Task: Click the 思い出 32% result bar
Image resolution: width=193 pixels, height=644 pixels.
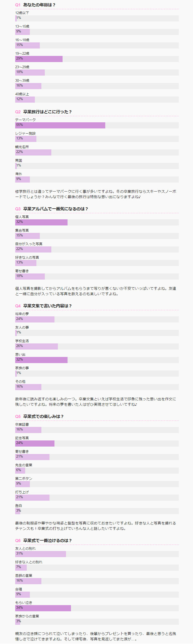Action: (x=41, y=359)
